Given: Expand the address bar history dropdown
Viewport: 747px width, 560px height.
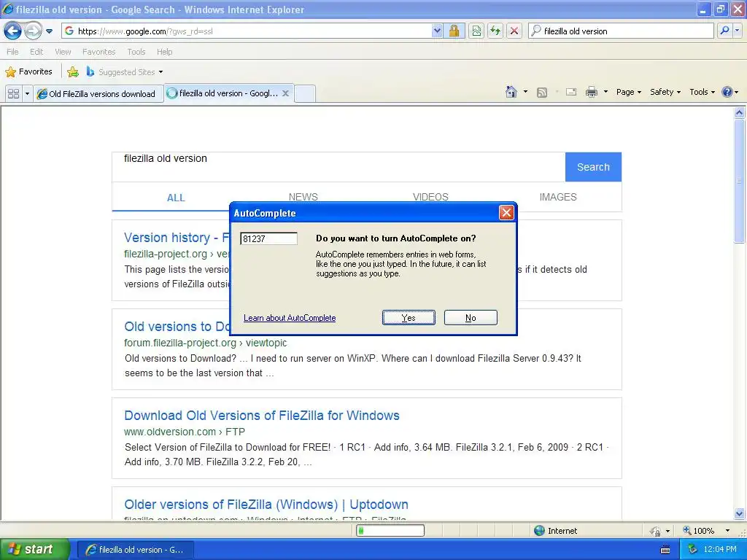Looking at the screenshot, I should click(437, 31).
